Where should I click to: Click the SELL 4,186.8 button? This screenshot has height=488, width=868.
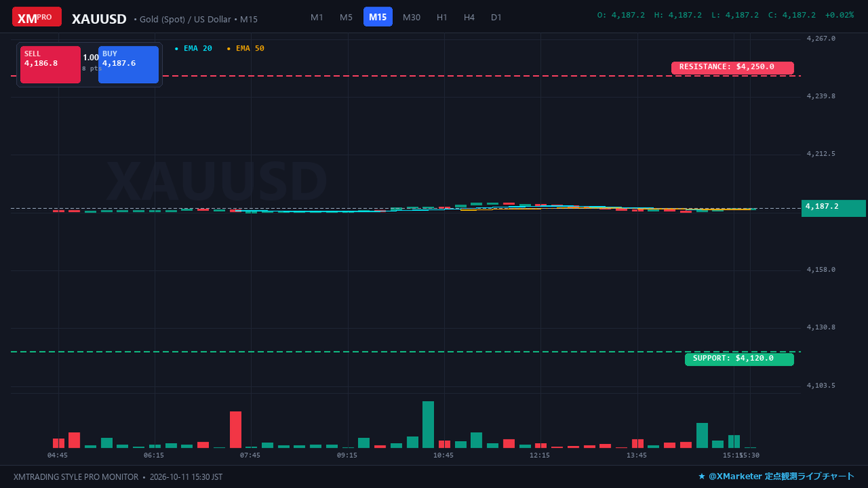(x=51, y=65)
